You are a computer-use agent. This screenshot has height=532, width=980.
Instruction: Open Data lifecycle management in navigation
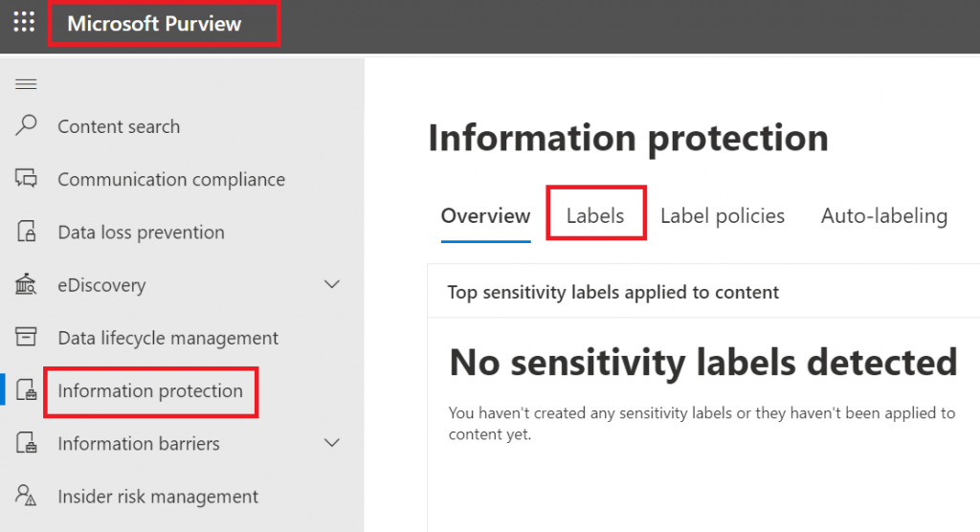[x=168, y=338]
